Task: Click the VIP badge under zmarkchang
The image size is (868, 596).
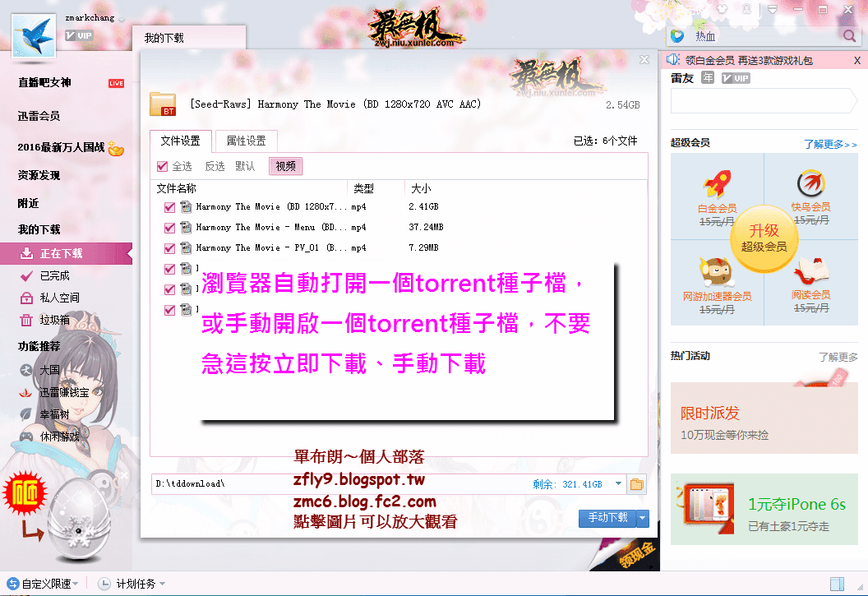Action: click(x=79, y=35)
